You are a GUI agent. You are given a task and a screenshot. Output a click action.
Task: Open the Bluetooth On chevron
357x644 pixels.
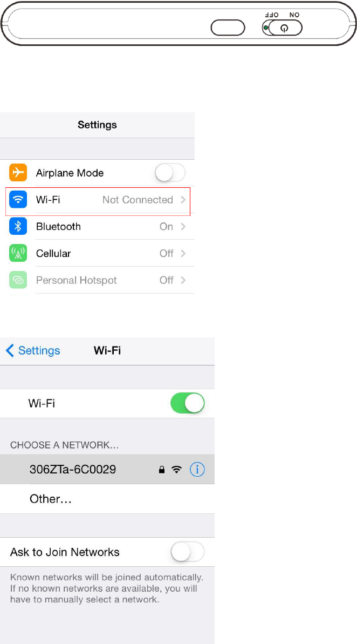tap(183, 227)
